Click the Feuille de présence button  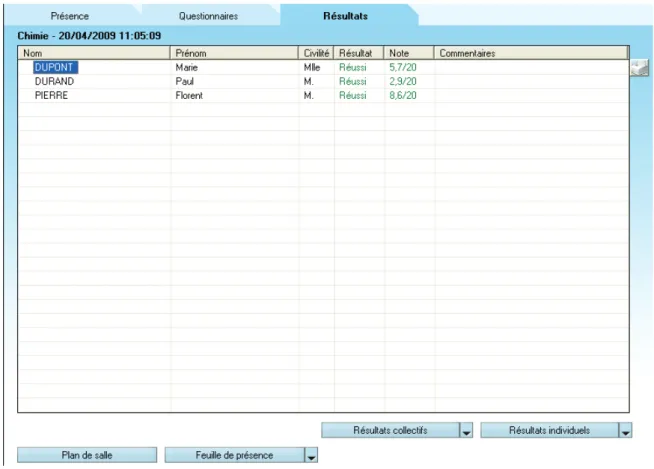click(x=235, y=455)
